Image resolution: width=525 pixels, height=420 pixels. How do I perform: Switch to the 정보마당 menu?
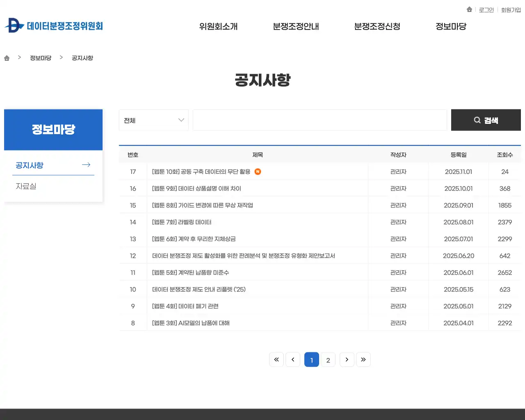coord(450,26)
